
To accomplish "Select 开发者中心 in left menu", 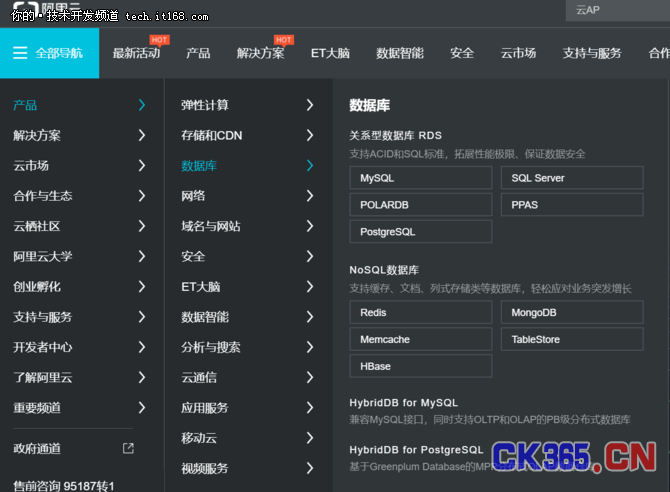I will click(x=43, y=347).
